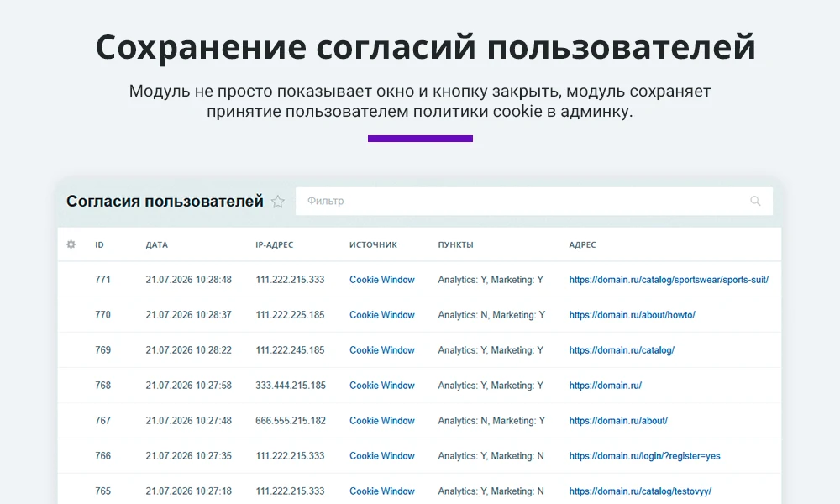This screenshot has width=840, height=504.
Task: Click the consent points cell in row 770
Action: click(x=491, y=315)
